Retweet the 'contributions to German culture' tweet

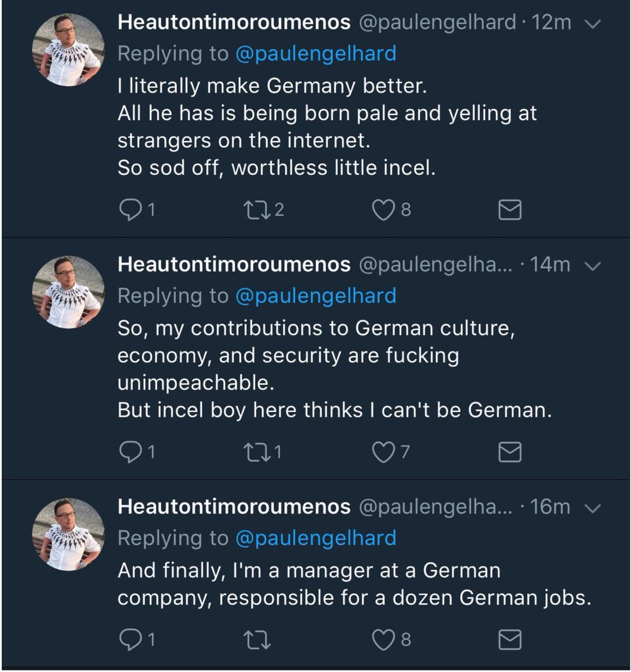pyautogui.click(x=258, y=452)
